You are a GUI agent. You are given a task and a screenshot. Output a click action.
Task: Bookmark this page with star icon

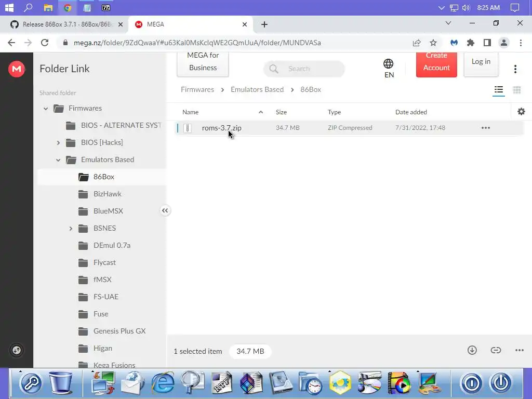433,43
